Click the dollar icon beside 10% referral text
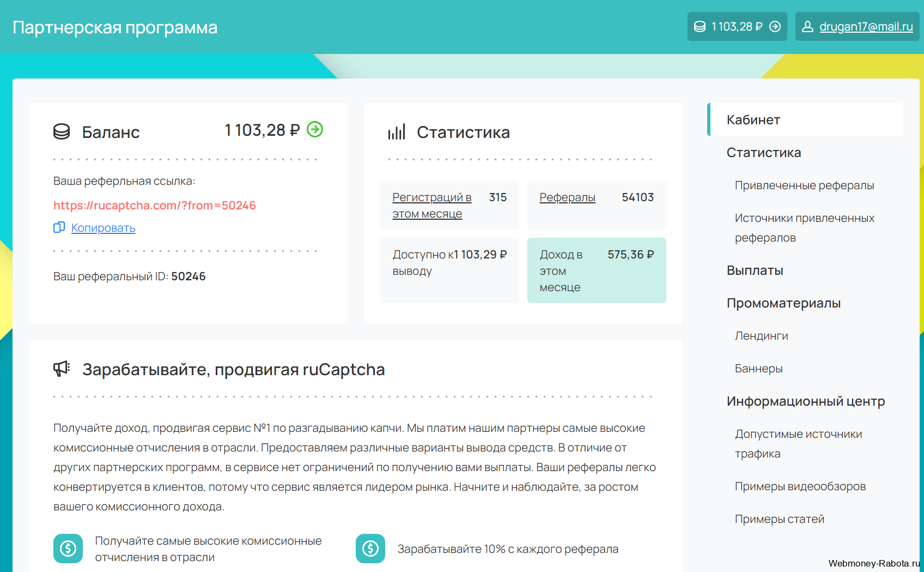Screen dimensions: 924x572 [x=370, y=549]
